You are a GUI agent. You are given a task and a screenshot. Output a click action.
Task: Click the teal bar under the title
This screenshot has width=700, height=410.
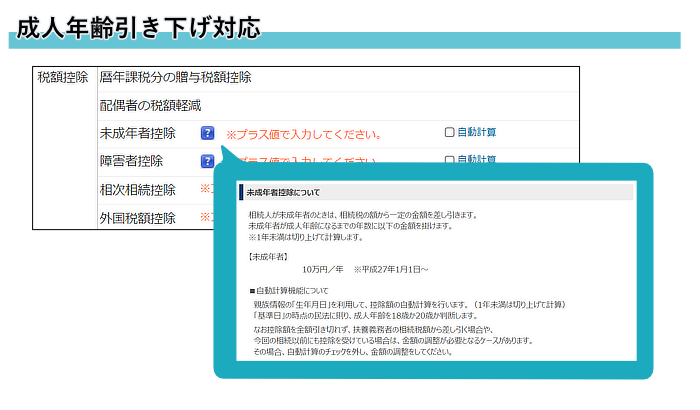tap(400, 42)
